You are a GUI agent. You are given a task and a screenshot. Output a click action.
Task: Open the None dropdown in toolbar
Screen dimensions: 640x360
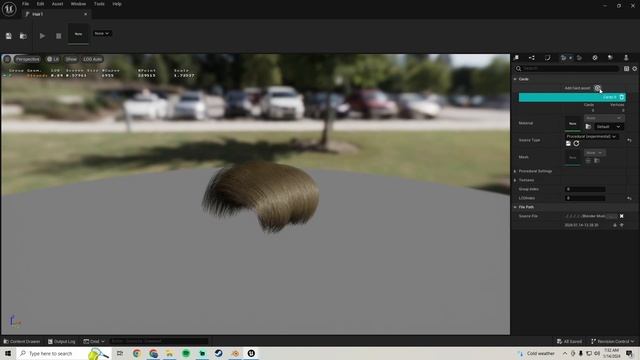pos(102,33)
